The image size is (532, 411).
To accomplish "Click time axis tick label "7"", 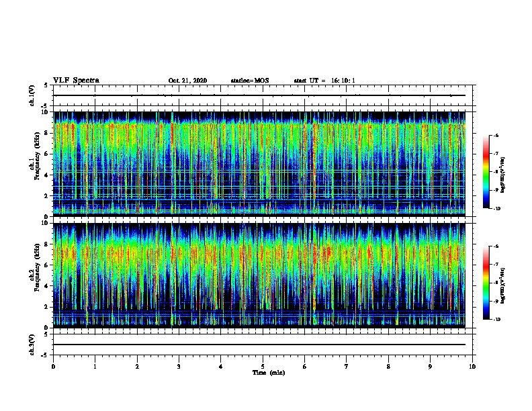I will [347, 367].
